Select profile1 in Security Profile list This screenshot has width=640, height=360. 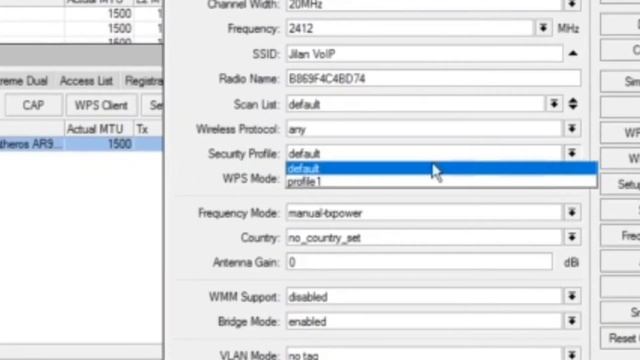tap(442, 181)
